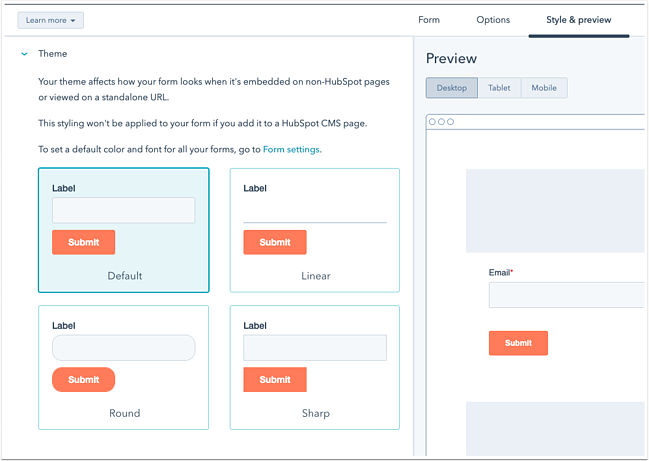
Task: Collapse the Theme section chevron
Action: pyautogui.click(x=24, y=54)
